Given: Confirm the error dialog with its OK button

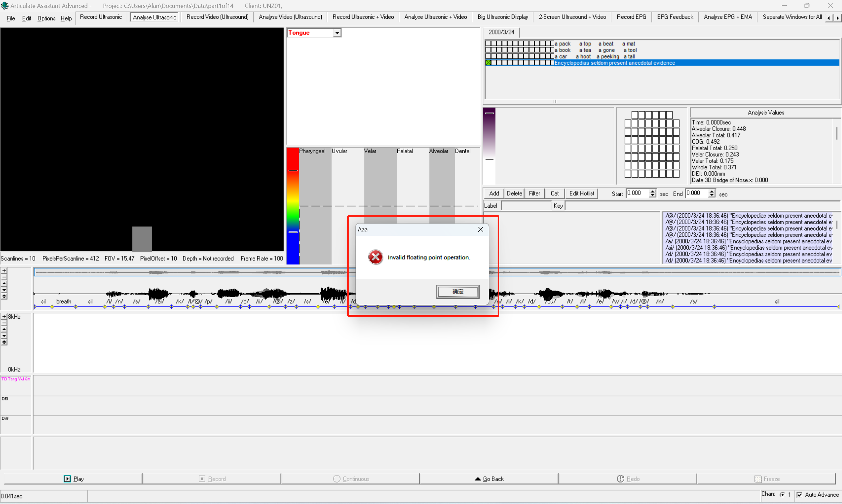Looking at the screenshot, I should pyautogui.click(x=458, y=291).
